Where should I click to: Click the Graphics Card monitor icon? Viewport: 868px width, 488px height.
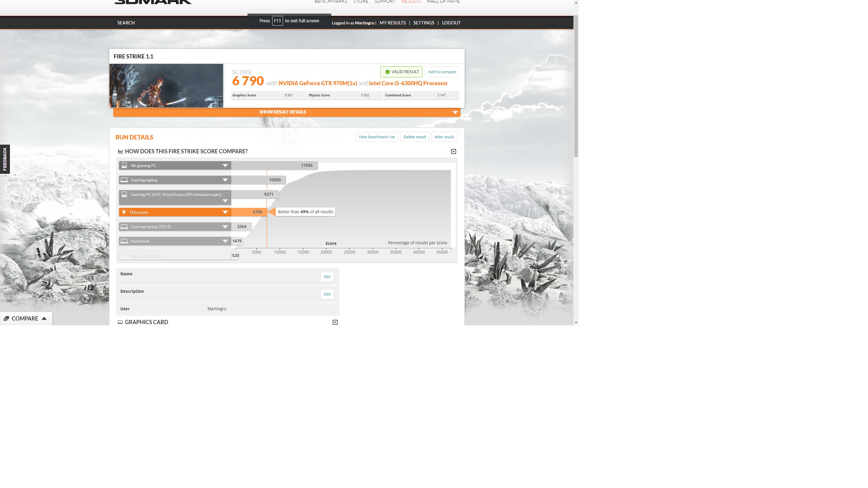(120, 322)
